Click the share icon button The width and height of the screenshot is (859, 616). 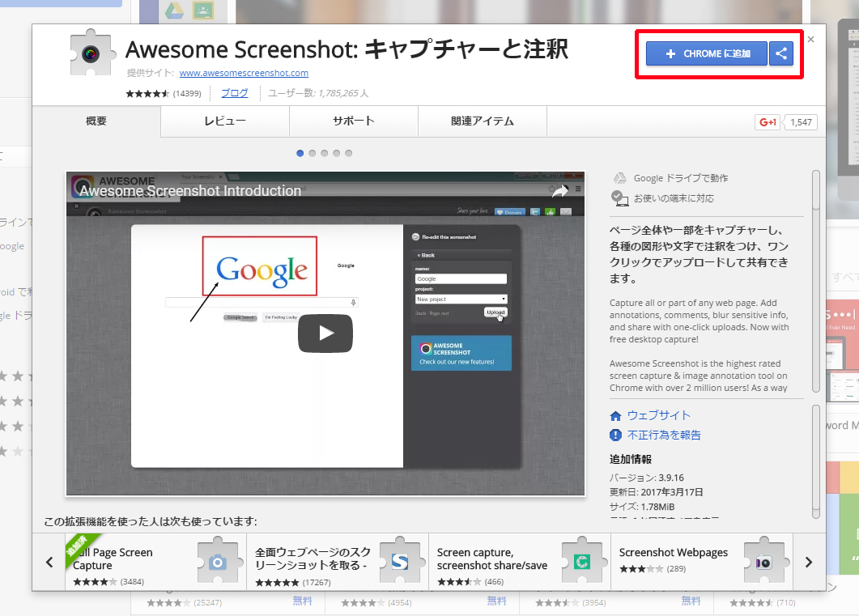(781, 53)
